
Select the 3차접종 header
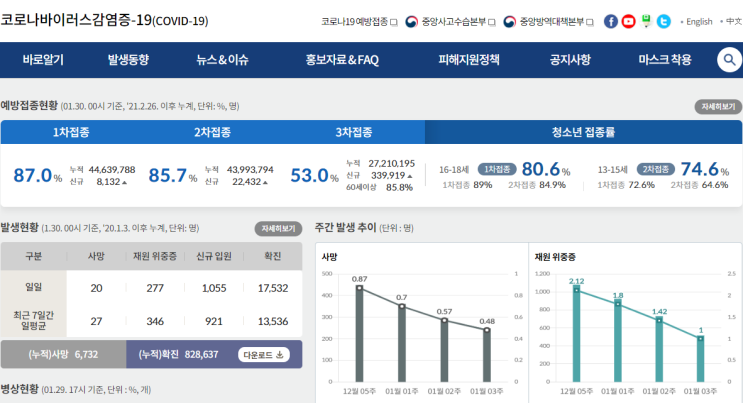[354, 132]
